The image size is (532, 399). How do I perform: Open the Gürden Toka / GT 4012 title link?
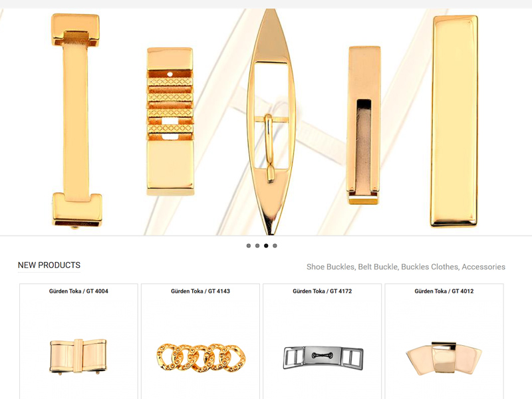[444, 291]
